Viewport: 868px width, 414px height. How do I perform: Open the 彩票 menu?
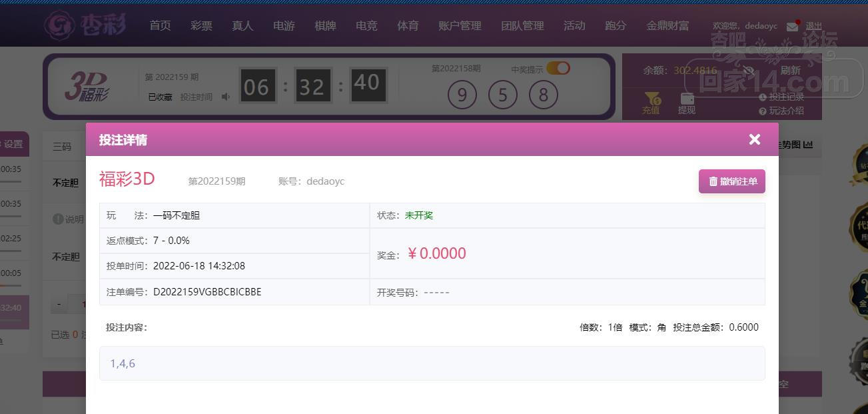pos(201,26)
